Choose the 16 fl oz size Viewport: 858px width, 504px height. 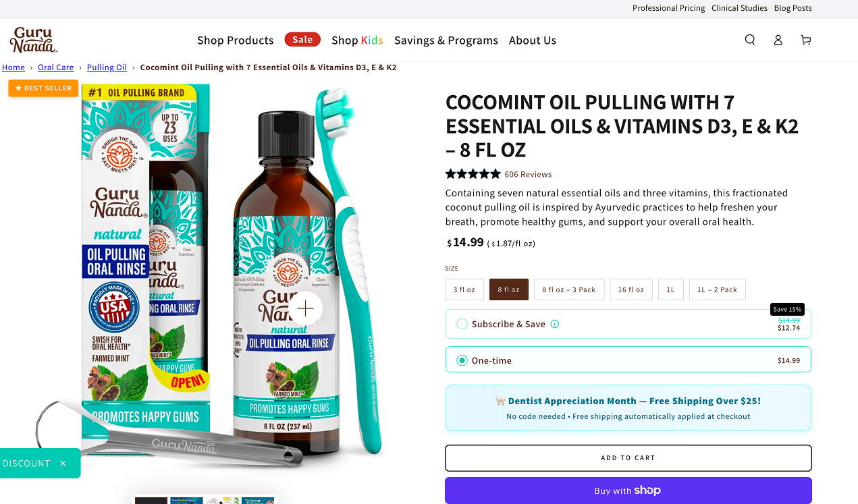pyautogui.click(x=631, y=289)
